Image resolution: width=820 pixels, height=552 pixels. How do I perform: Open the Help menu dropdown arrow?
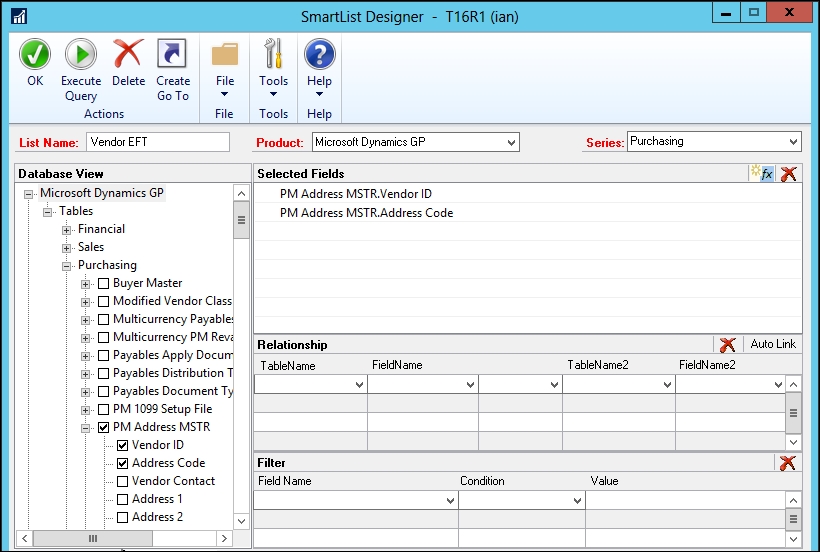click(319, 95)
